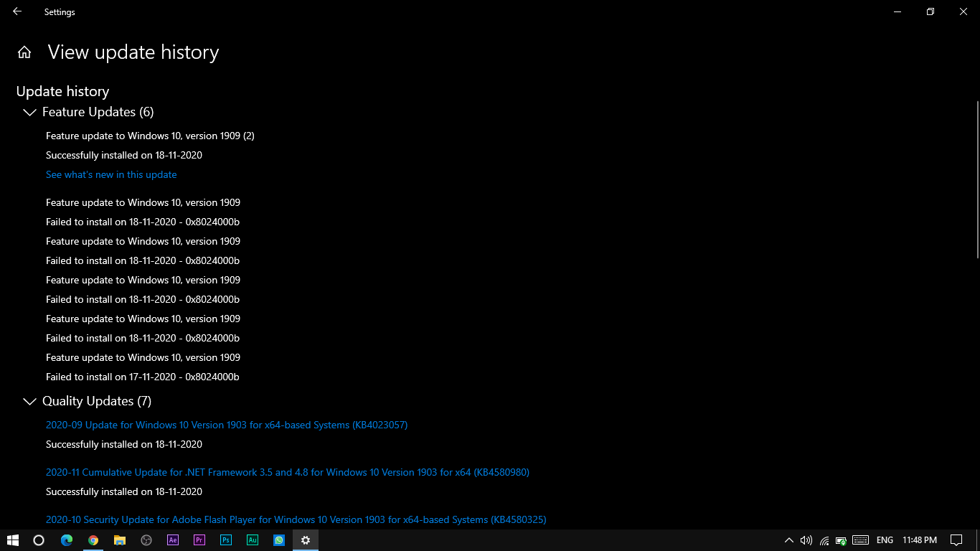Viewport: 980px width, 551px height.
Task: Launch Microsoft Edge from the taskbar
Action: pos(67,540)
